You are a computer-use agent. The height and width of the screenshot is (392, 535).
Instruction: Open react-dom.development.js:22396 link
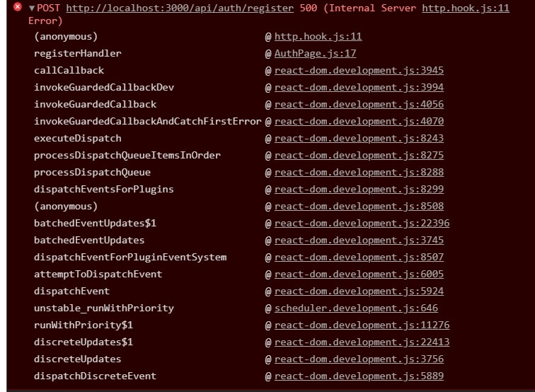pos(362,223)
